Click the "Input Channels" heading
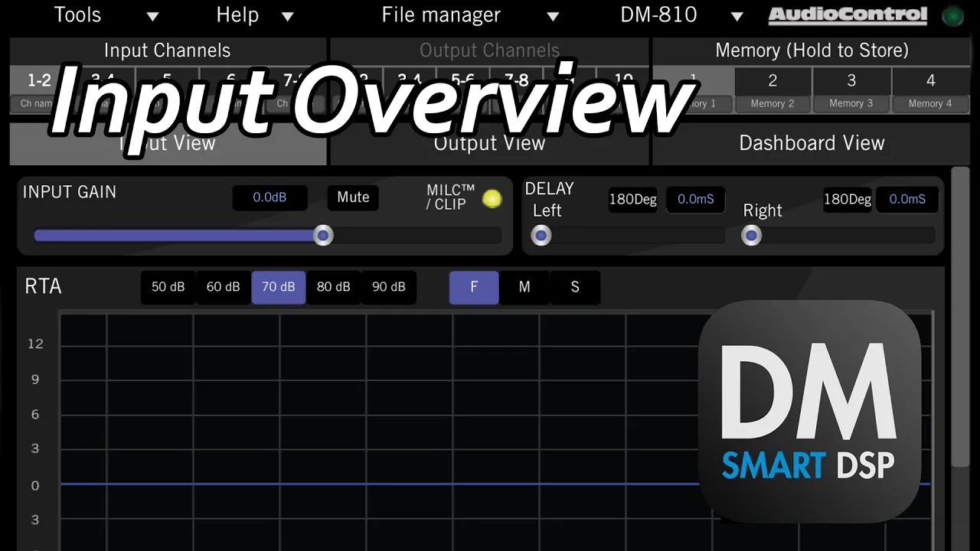 pyautogui.click(x=167, y=51)
